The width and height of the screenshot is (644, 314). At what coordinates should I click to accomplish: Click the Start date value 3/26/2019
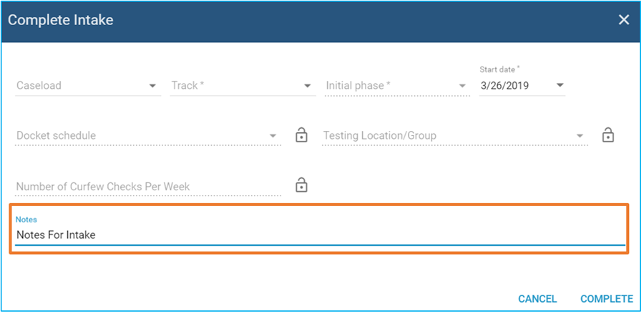tap(512, 86)
